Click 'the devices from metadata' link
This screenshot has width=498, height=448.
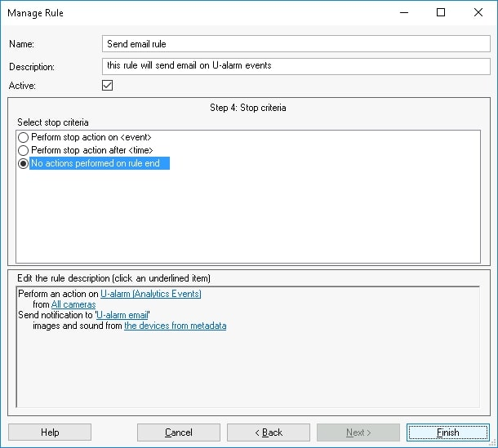point(175,326)
